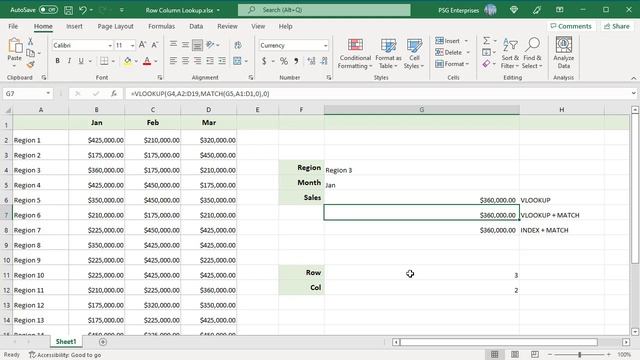Collapse the ribbon
Image resolution: width=640 pixels, height=360 pixels.
point(633,78)
